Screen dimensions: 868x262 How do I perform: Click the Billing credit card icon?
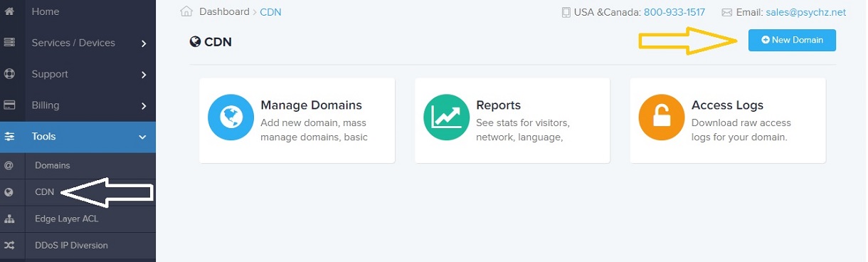point(9,105)
